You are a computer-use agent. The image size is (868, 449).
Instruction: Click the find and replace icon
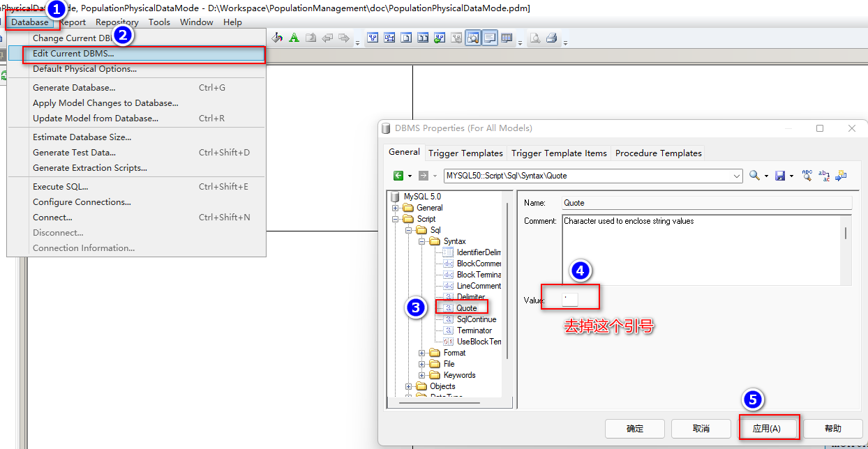(x=824, y=176)
